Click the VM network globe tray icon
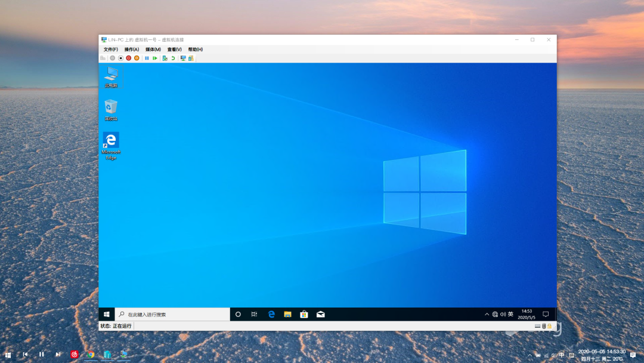The image size is (644, 363). pos(495,315)
